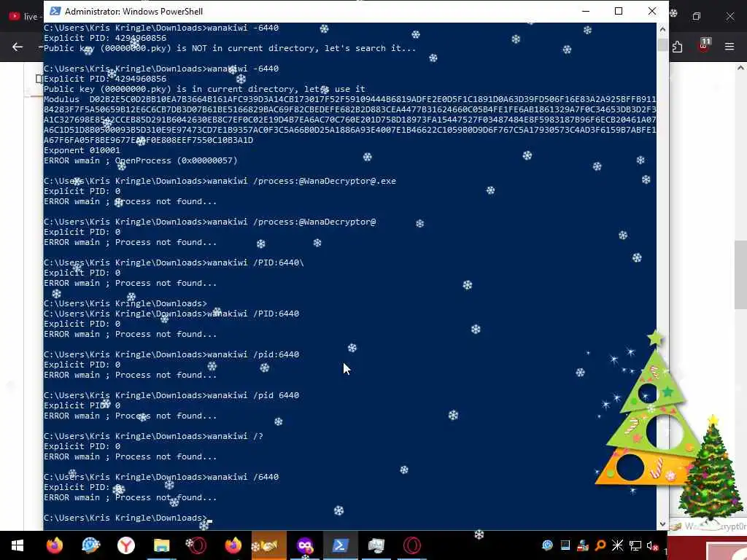Viewport: 747px width, 560px height.
Task: Click the browser page scroll up arrow
Action: click(740, 68)
